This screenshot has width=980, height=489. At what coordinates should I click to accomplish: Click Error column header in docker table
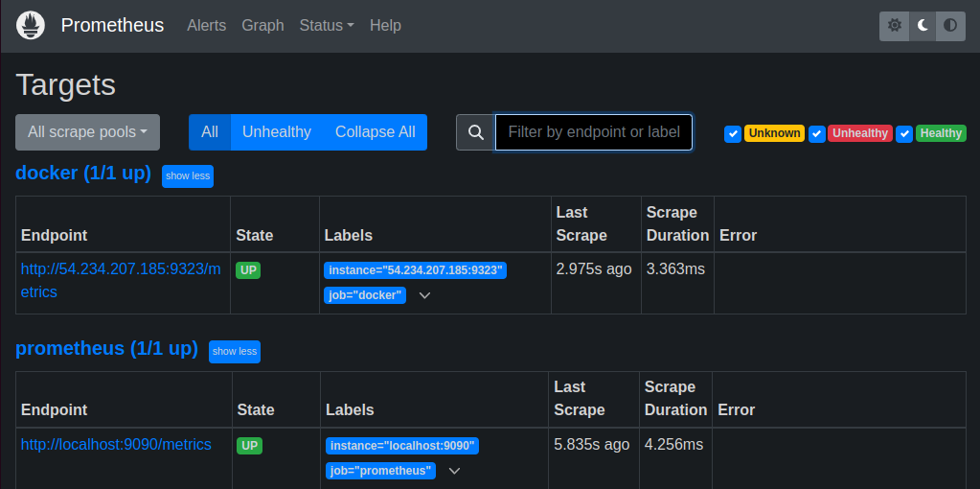click(739, 235)
